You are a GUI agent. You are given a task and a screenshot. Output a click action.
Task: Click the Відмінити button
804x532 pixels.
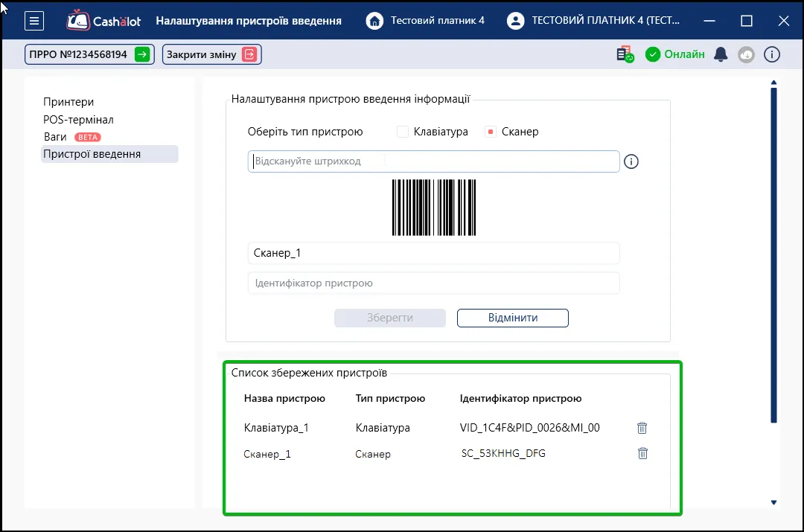[513, 318]
